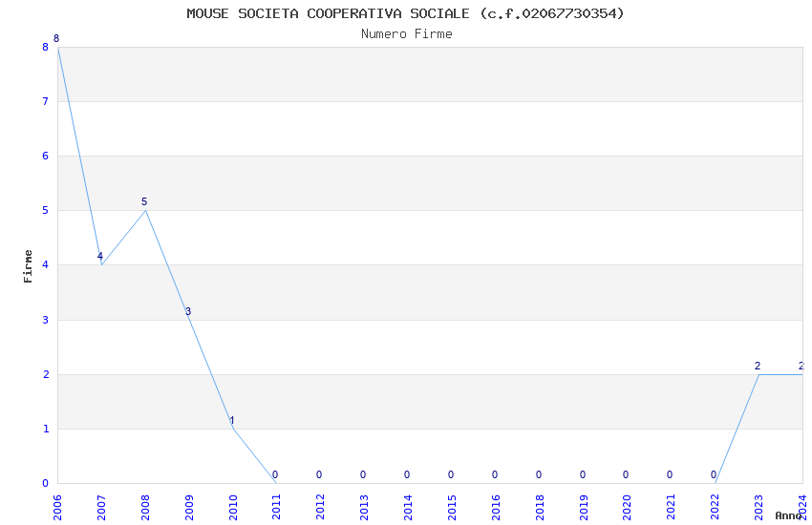This screenshot has height=525, width=812.
Task: Select y-axis tick label 5
Action: 46,210
